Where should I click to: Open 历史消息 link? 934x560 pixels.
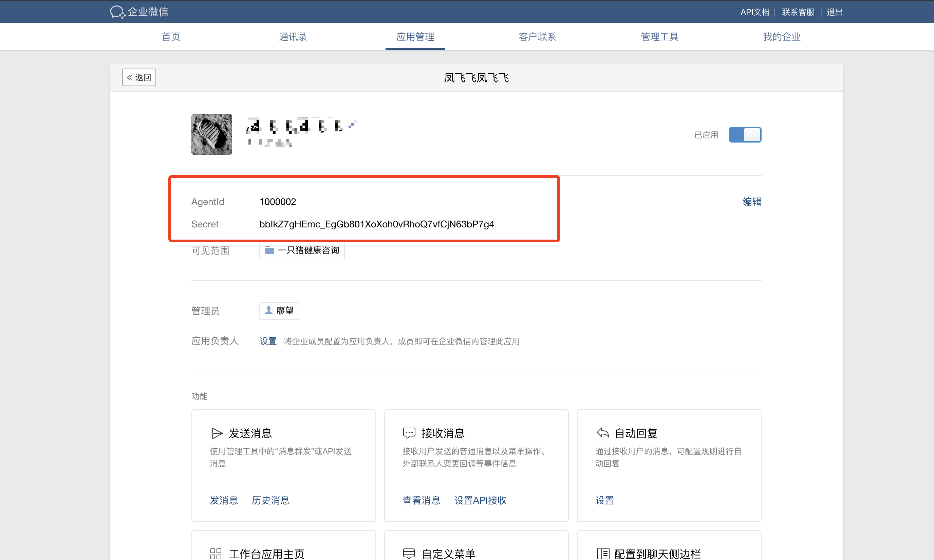click(270, 500)
